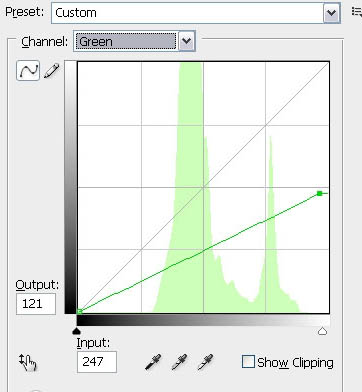Select the bottom-left curve anchor point

pos(79,312)
